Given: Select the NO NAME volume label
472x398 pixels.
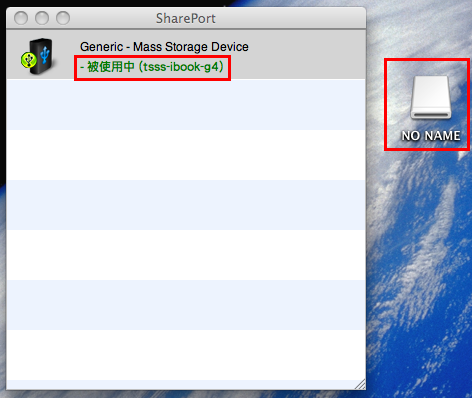Looking at the screenshot, I should click(431, 135).
